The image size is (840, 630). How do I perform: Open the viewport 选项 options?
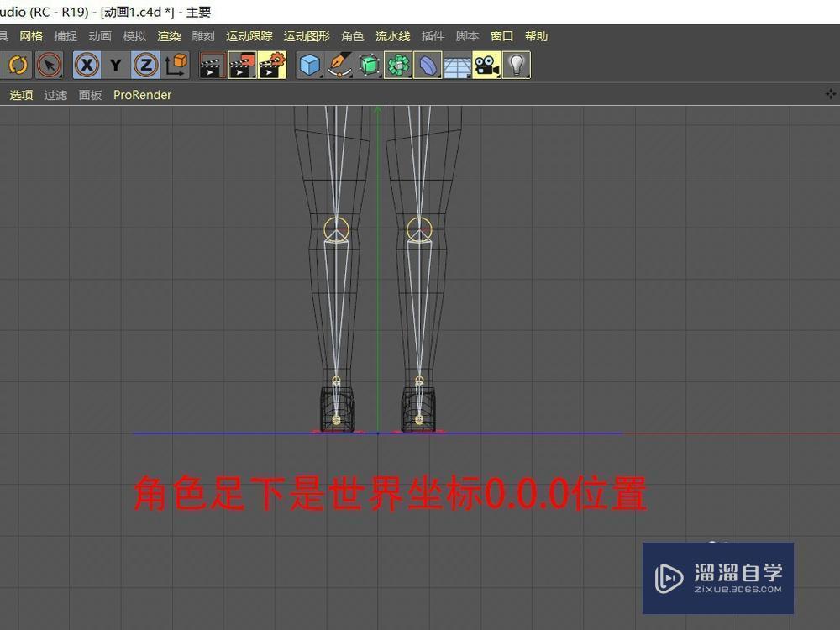click(20, 95)
